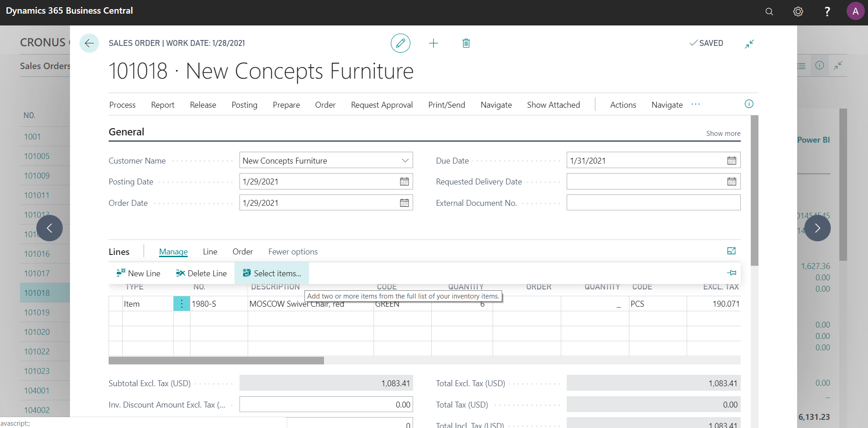Open order 101019 in background list
868x428 pixels.
(x=37, y=313)
